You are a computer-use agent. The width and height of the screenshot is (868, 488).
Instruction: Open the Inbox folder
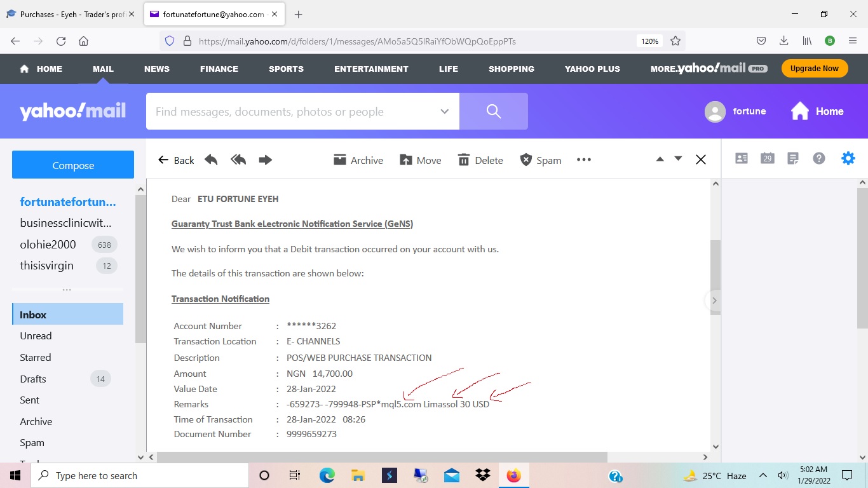67,315
